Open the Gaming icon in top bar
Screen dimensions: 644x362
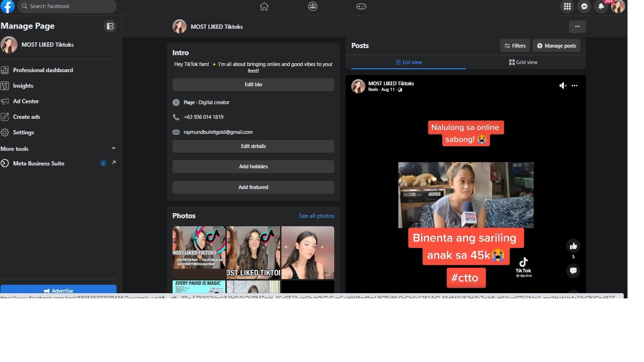(x=361, y=7)
